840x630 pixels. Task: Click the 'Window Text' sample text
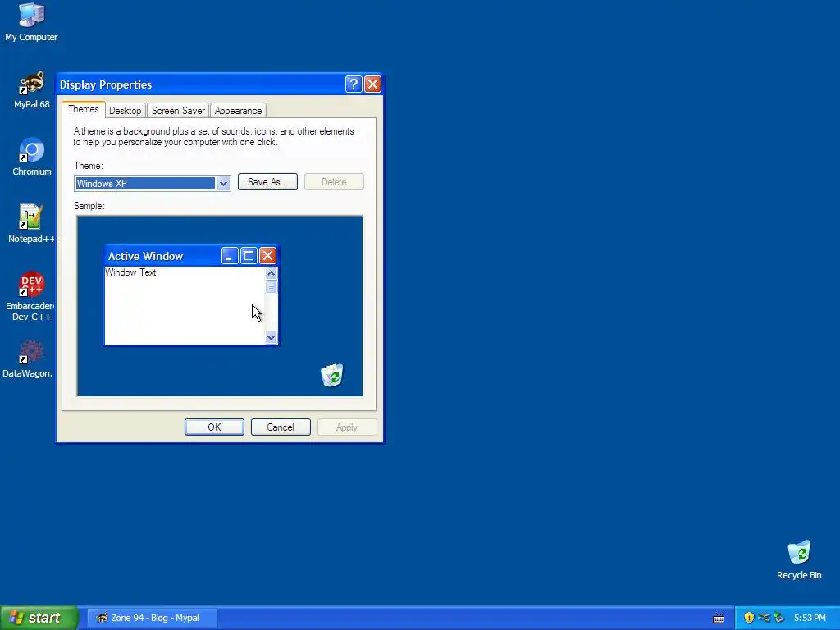pos(130,272)
